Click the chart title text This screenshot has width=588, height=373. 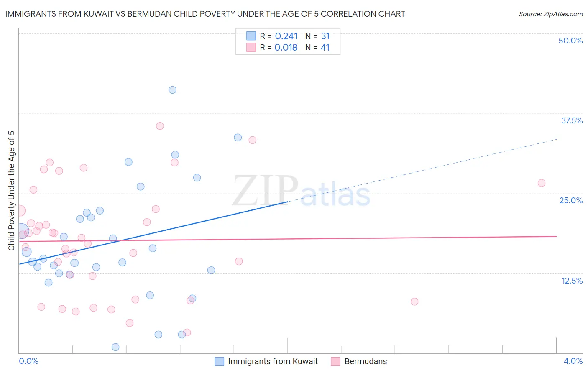205,14
